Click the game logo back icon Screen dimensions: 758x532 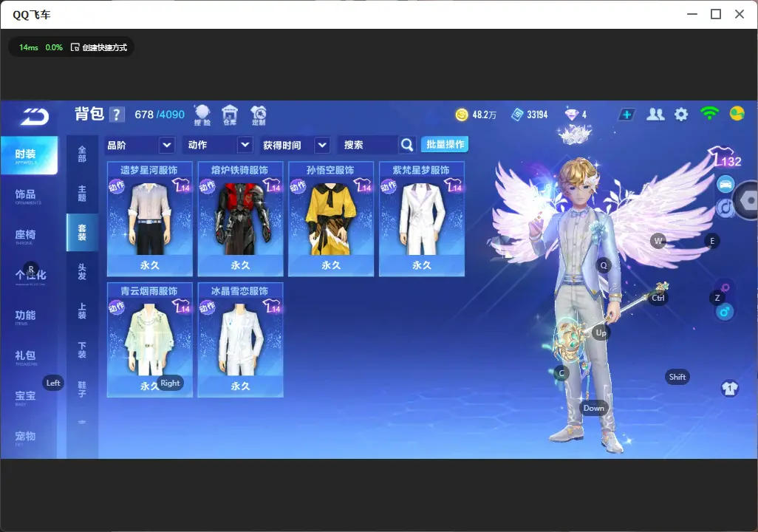click(x=34, y=116)
